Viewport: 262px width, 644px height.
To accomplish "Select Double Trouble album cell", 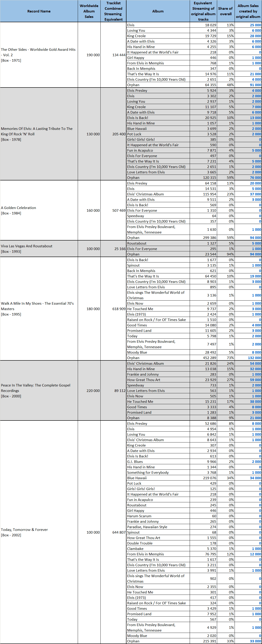I will pos(158,543).
